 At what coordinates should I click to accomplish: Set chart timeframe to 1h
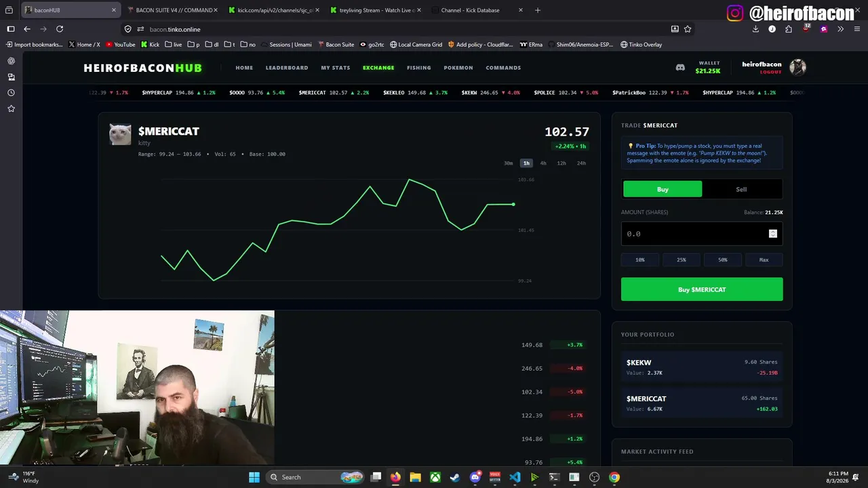click(x=526, y=163)
